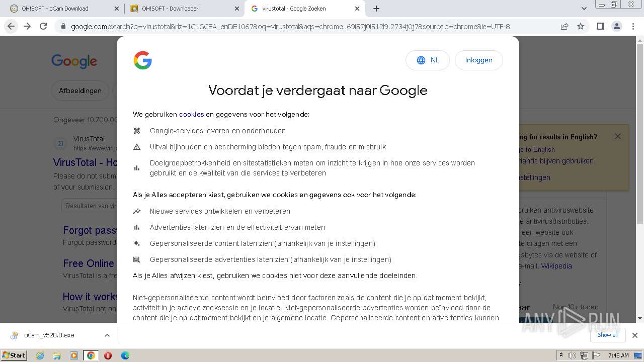Reload the current page
The image size is (644, 362).
(43, 26)
